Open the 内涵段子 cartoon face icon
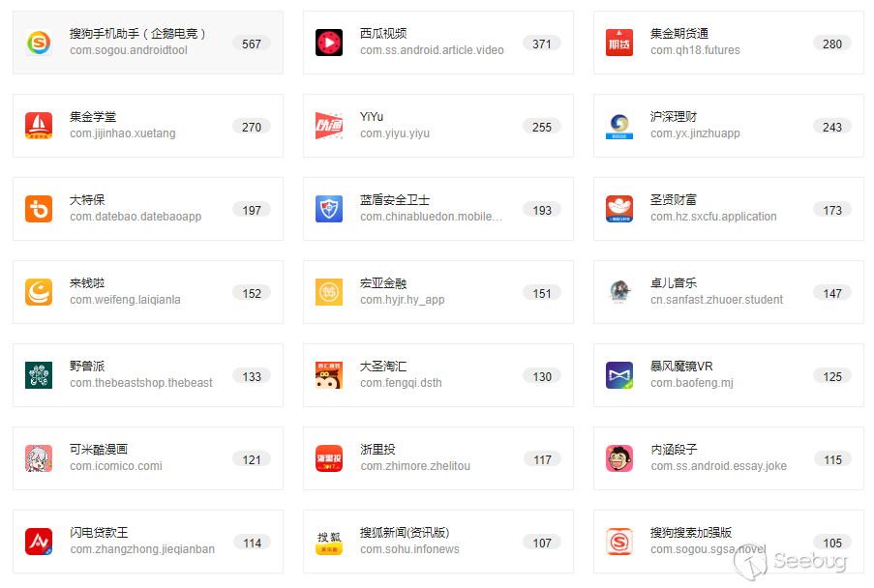This screenshot has width=874, height=588. click(619, 458)
